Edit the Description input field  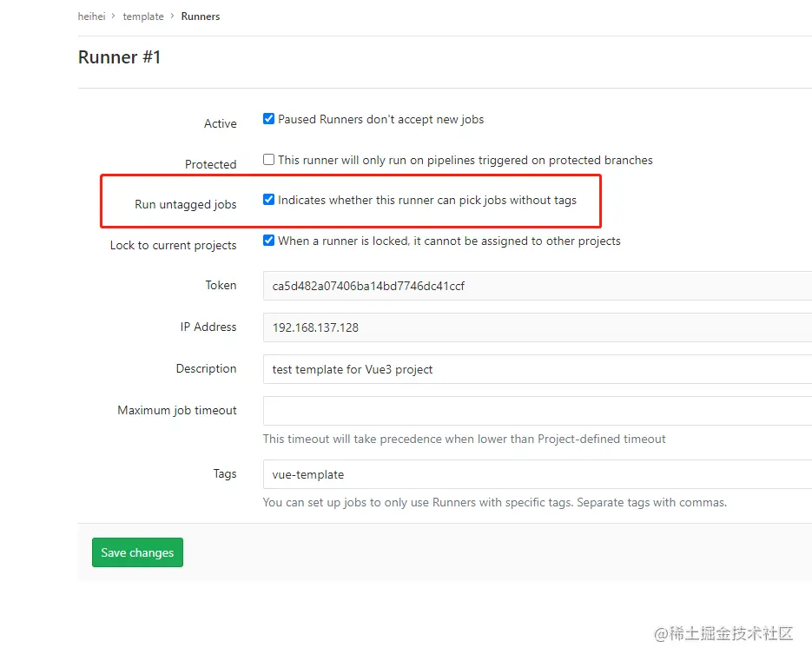pyautogui.click(x=538, y=369)
